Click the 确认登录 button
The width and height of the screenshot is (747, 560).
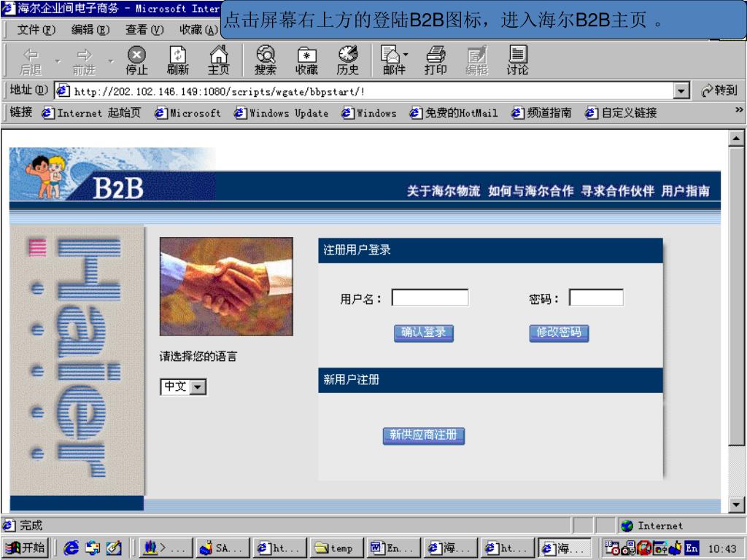click(424, 332)
